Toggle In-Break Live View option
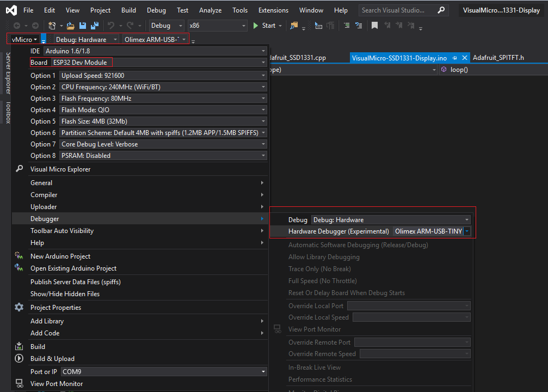The width and height of the screenshot is (548, 392). (314, 367)
